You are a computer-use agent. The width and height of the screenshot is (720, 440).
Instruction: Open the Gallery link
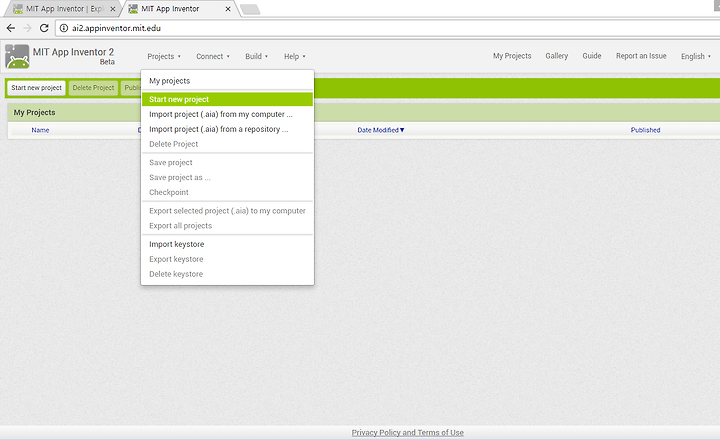coord(557,56)
